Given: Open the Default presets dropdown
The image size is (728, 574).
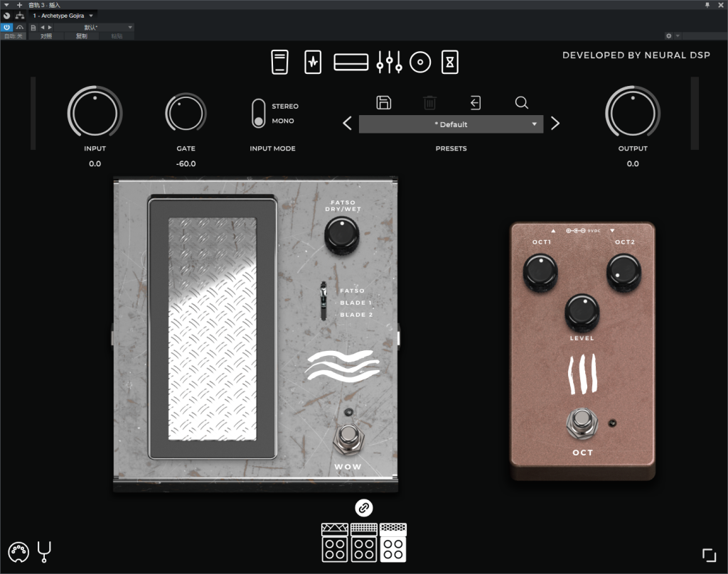Looking at the screenshot, I should coord(451,124).
